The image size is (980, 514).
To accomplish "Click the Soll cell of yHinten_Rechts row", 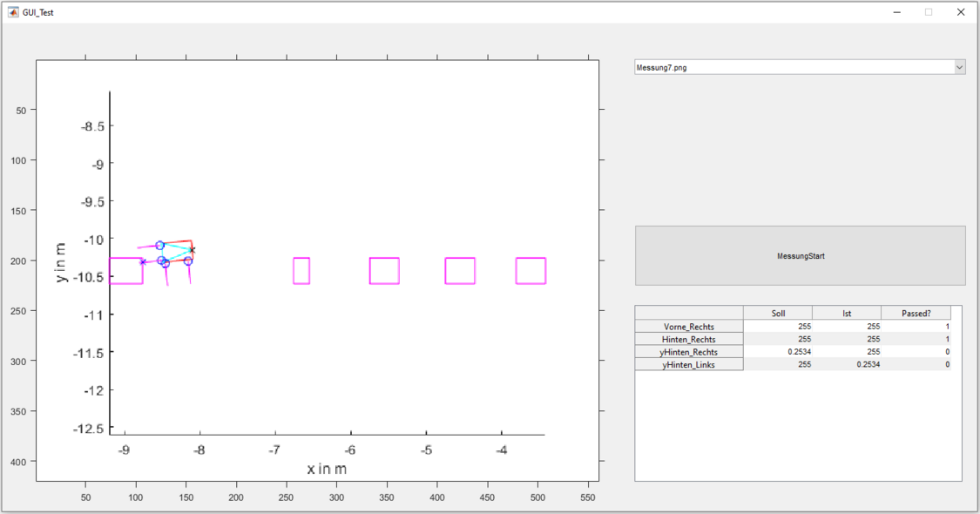I will click(x=777, y=352).
